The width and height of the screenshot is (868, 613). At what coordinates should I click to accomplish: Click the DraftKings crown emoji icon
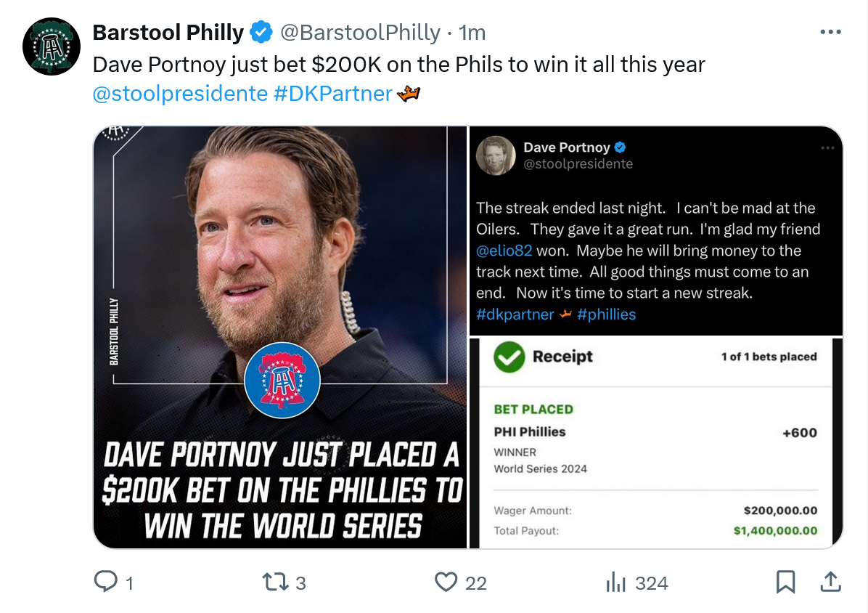(409, 94)
